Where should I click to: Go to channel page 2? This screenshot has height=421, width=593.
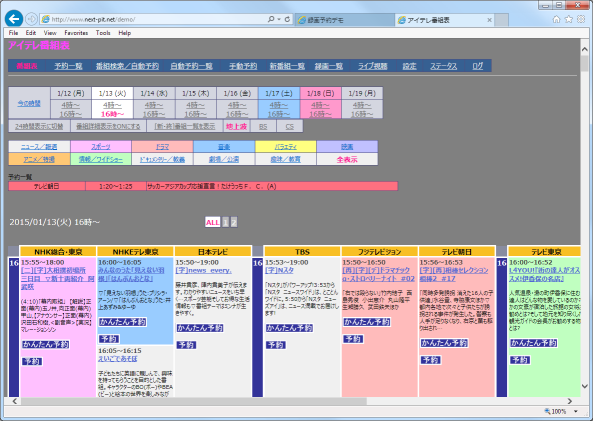point(234,222)
